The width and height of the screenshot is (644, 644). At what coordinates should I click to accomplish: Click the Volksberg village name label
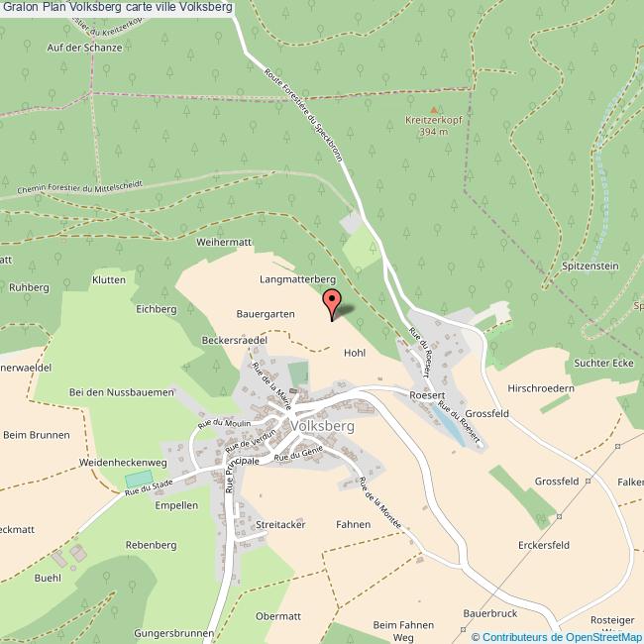[x=322, y=426]
